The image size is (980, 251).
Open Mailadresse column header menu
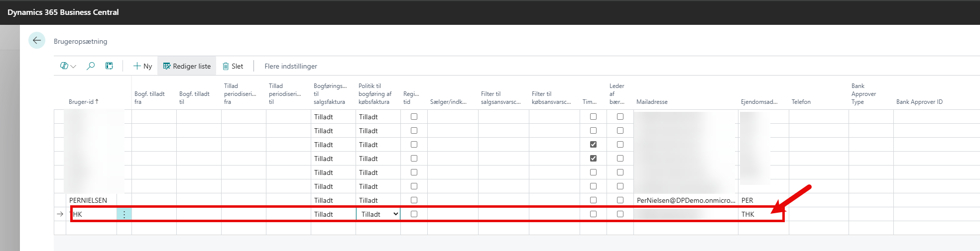pyautogui.click(x=652, y=102)
